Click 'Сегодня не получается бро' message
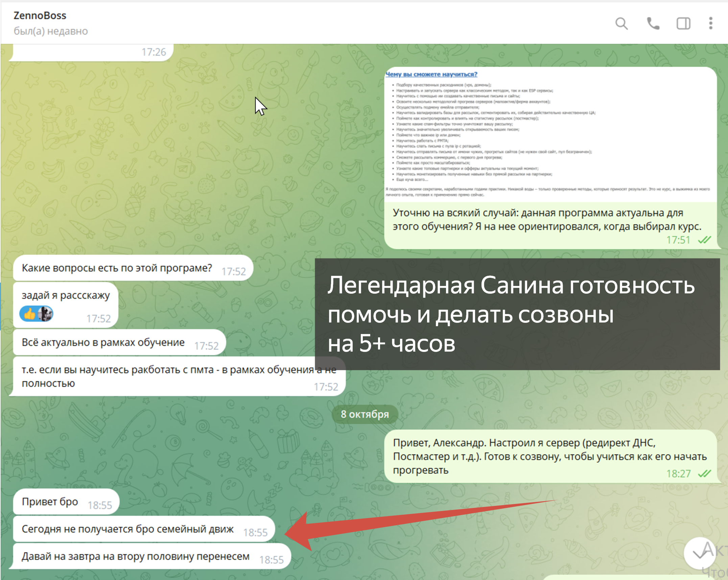The height and width of the screenshot is (580, 728). 127,529
